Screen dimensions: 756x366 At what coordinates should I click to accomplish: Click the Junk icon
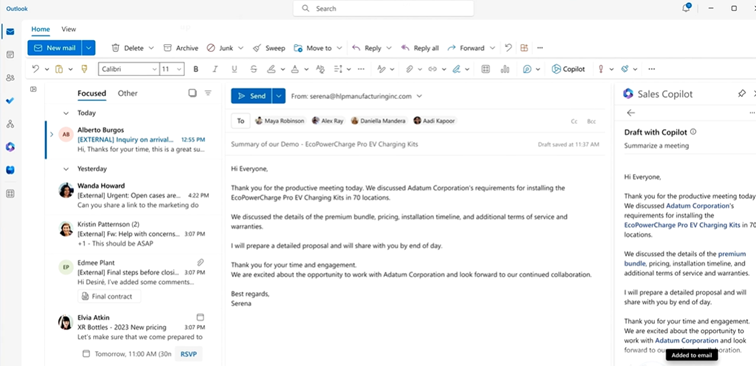click(211, 48)
